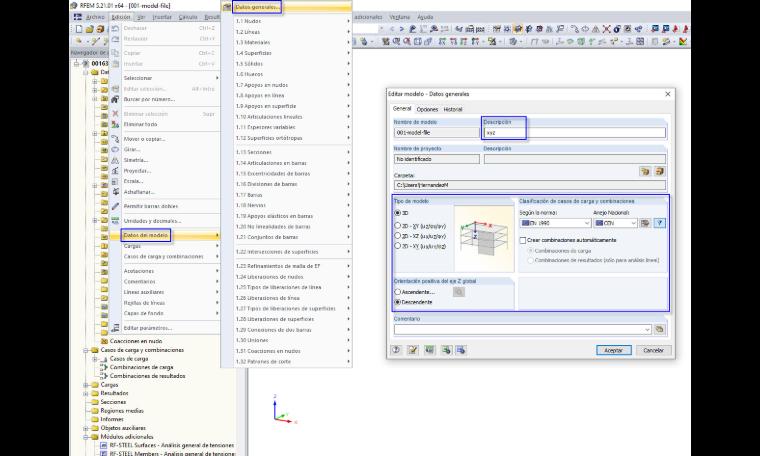
Task: Open the Según la norma dropdown
Action: tap(586, 223)
